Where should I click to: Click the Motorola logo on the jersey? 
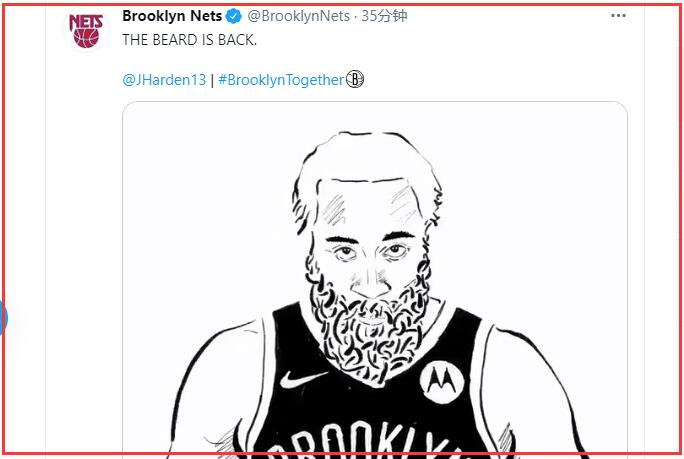437,379
